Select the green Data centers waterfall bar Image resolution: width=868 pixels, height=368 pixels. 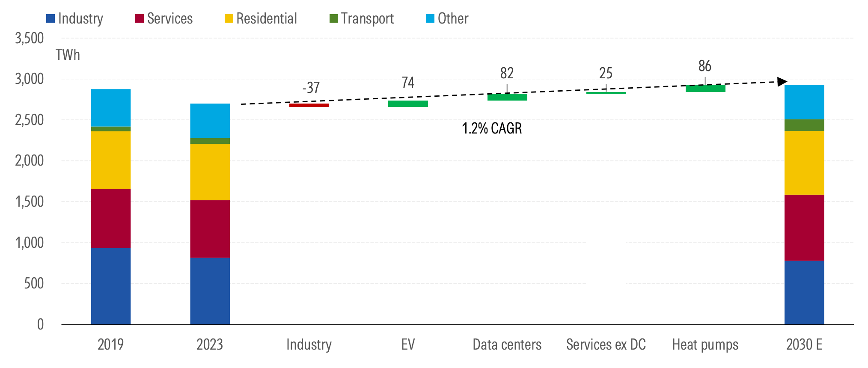pos(507,97)
